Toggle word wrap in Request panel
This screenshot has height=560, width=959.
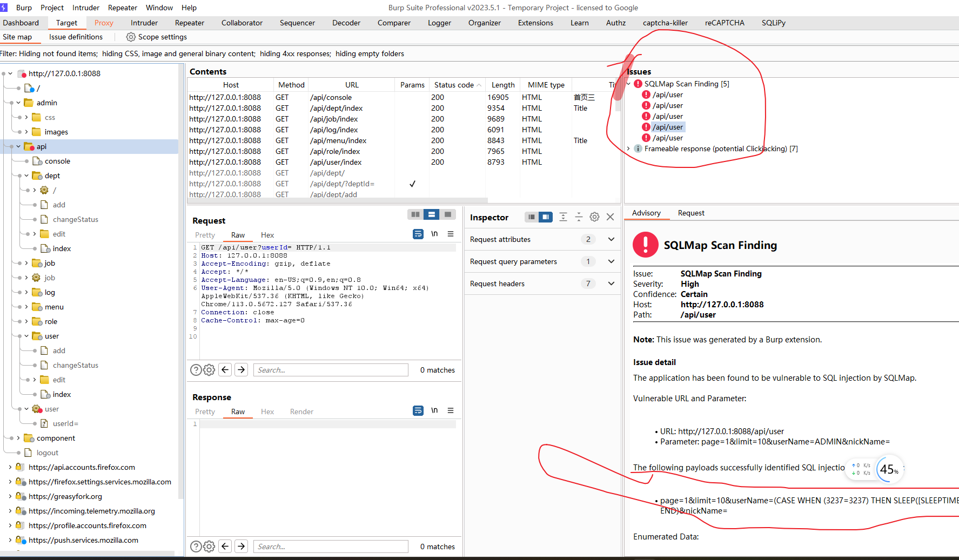418,234
